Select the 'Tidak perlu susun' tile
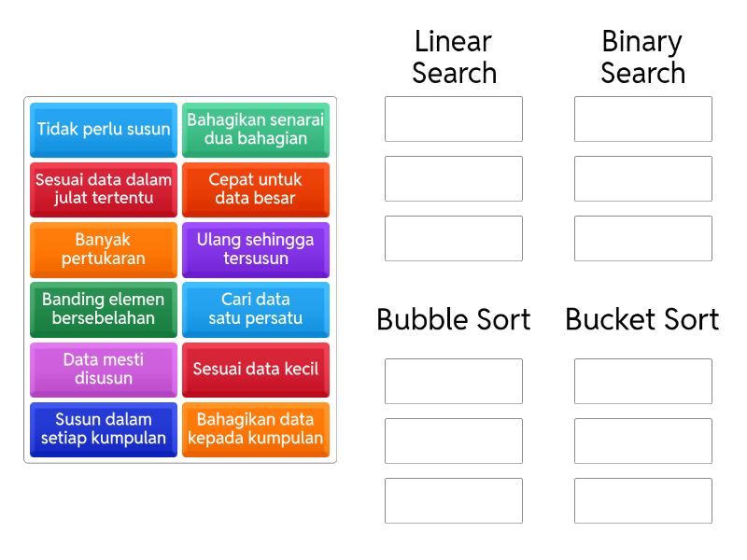The height and width of the screenshot is (560, 747). point(104,130)
